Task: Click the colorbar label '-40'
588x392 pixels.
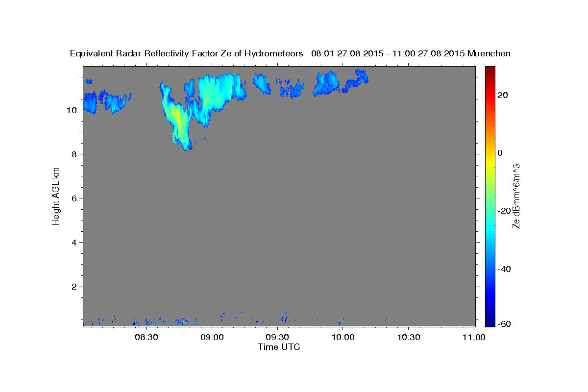Action: click(504, 269)
